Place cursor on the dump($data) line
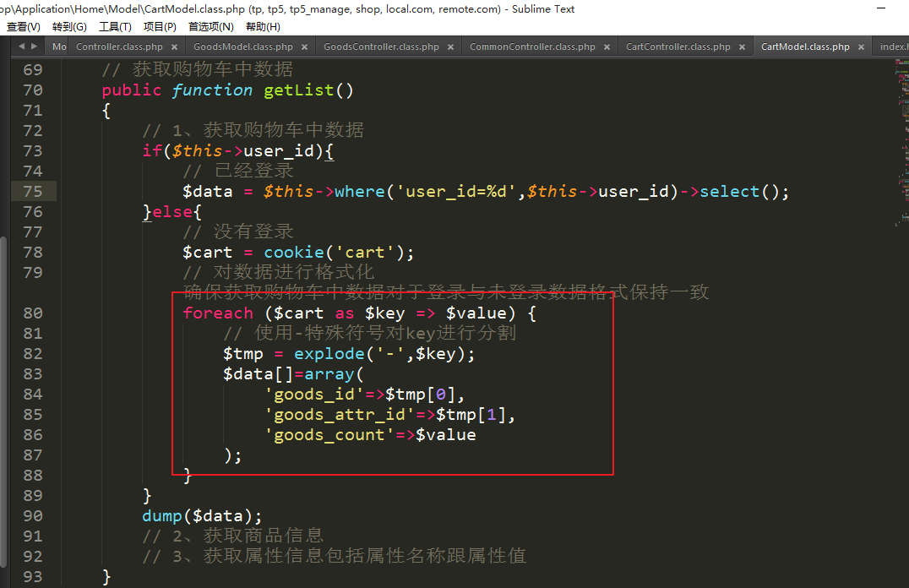 pyautogui.click(x=203, y=516)
